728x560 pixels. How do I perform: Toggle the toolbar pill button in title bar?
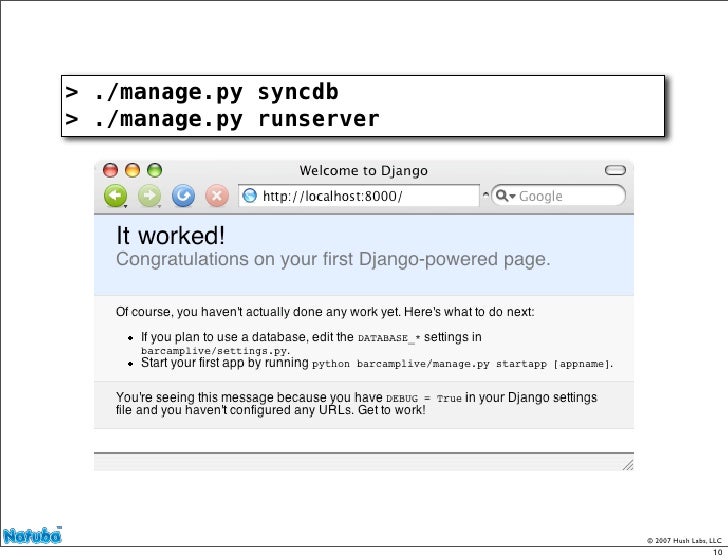615,170
